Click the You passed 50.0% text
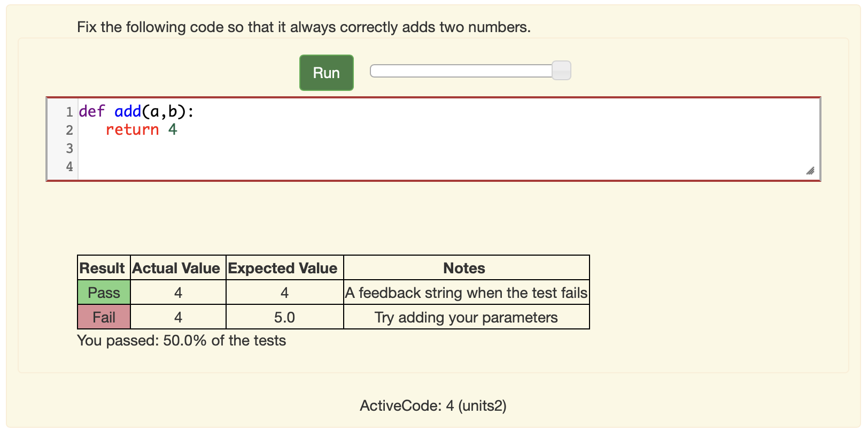868x430 pixels. pos(181,341)
